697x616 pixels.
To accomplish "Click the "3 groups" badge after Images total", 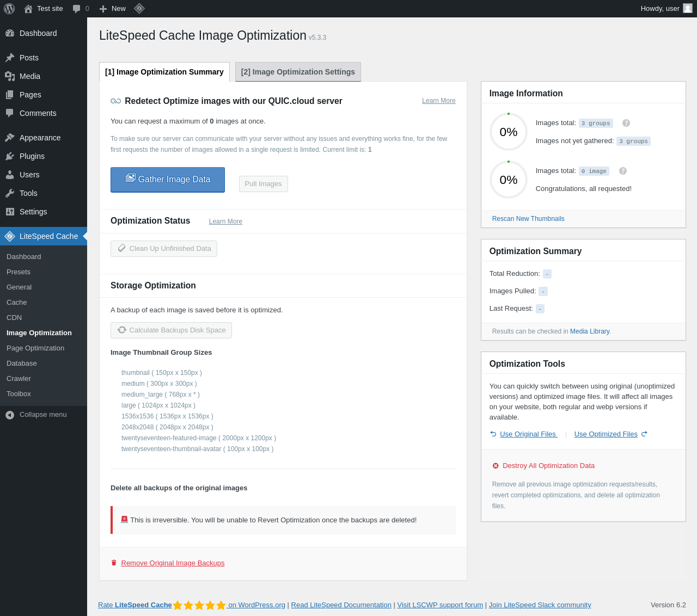I will (596, 124).
